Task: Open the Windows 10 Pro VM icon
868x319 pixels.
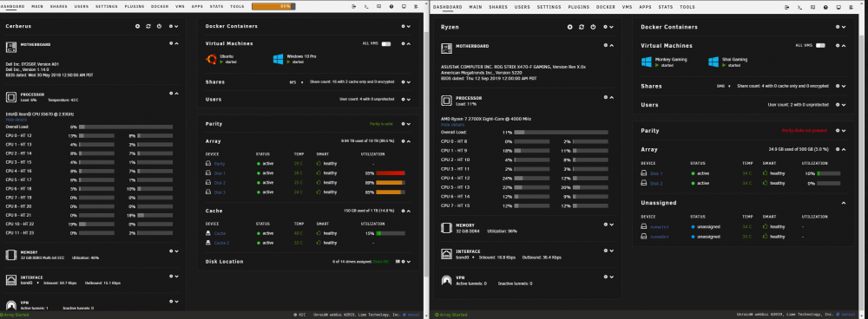Action: click(x=278, y=59)
